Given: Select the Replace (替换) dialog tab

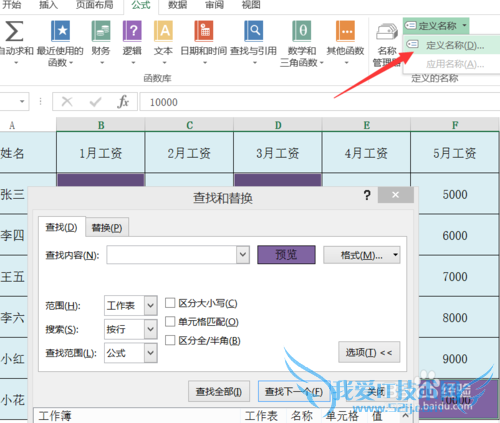Looking at the screenshot, I should (x=107, y=228).
